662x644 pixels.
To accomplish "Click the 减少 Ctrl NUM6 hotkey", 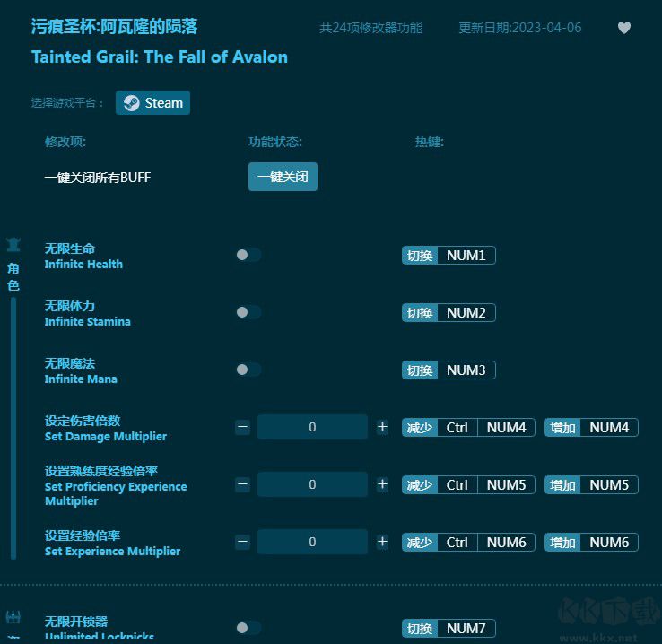I will (x=468, y=543).
